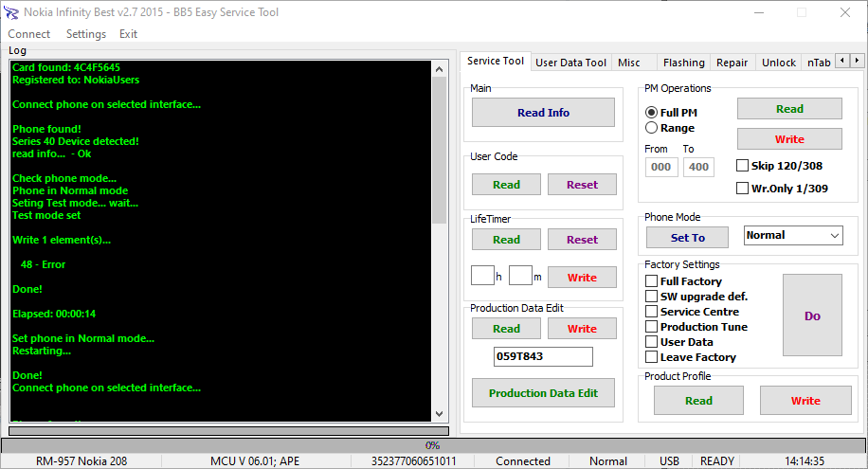
Task: Click the Nokia Infinity Best app icon
Action: [x=11, y=12]
